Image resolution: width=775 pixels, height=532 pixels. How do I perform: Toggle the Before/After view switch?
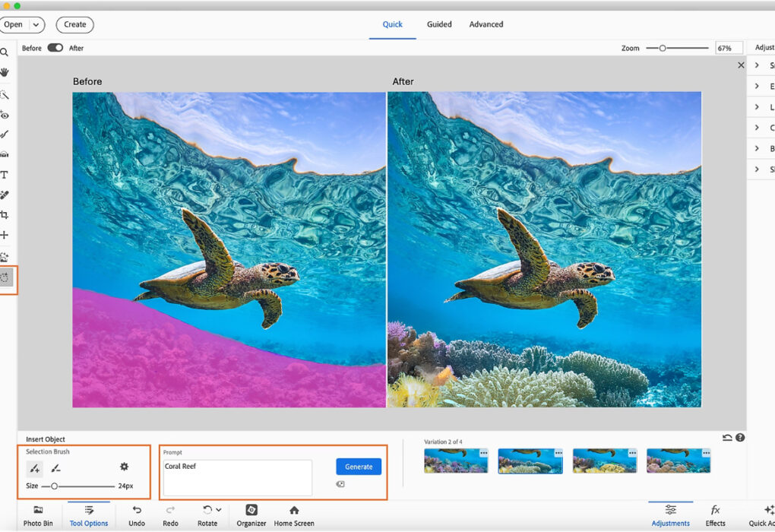pos(55,47)
